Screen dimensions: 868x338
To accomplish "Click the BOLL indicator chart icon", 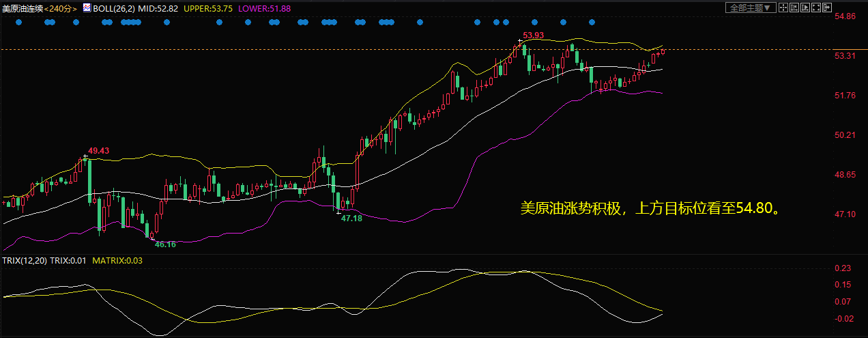I will [x=86, y=8].
